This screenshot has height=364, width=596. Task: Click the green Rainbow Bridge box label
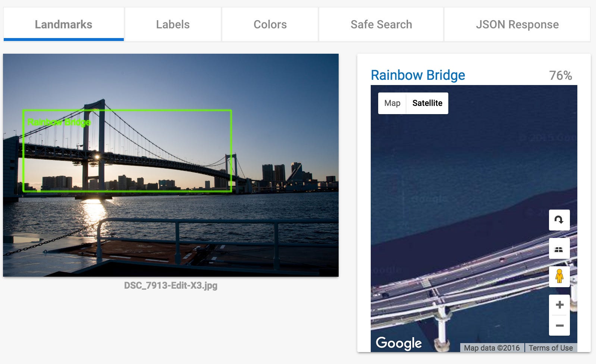tap(59, 122)
